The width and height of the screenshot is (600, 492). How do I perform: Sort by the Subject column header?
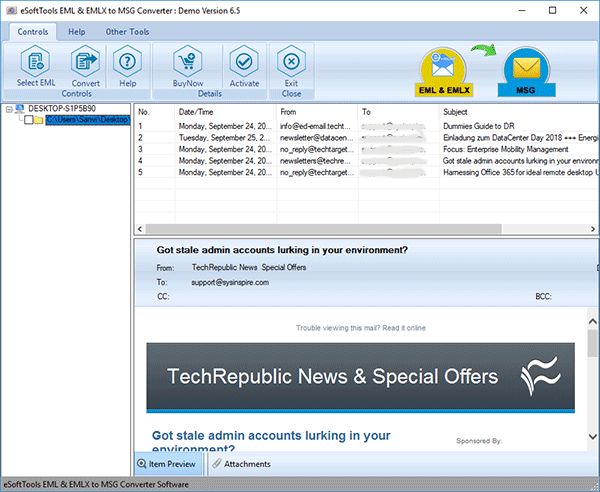pyautogui.click(x=519, y=112)
